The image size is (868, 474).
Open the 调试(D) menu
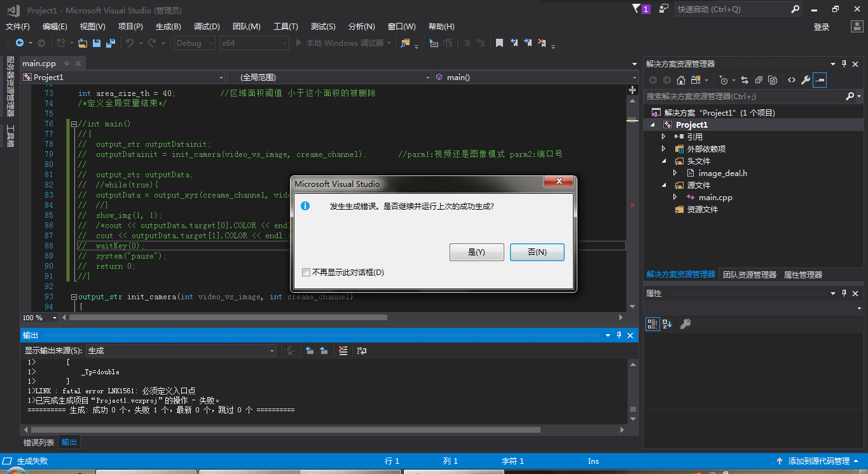(207, 27)
